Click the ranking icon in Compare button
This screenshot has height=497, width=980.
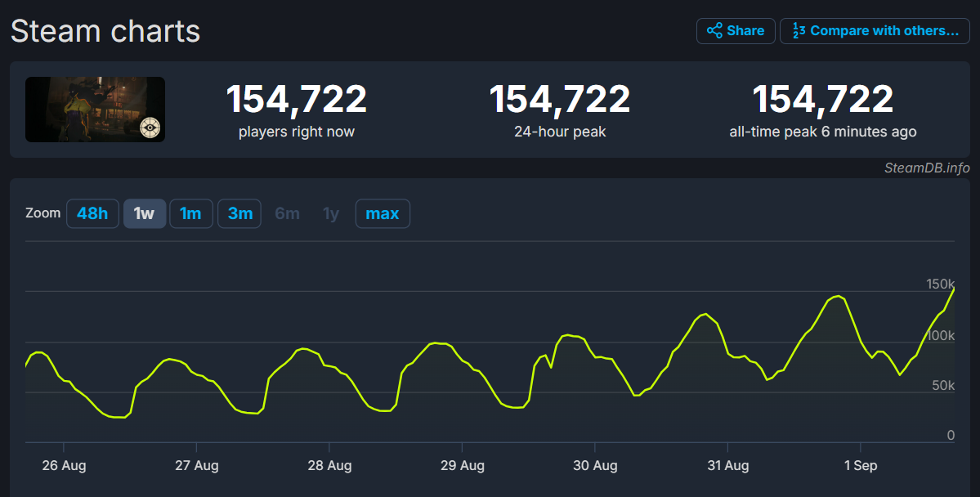(799, 30)
